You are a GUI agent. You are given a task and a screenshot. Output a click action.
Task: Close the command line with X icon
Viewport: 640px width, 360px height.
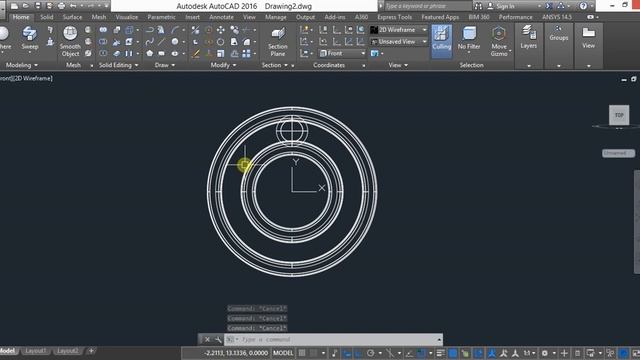click(x=207, y=339)
